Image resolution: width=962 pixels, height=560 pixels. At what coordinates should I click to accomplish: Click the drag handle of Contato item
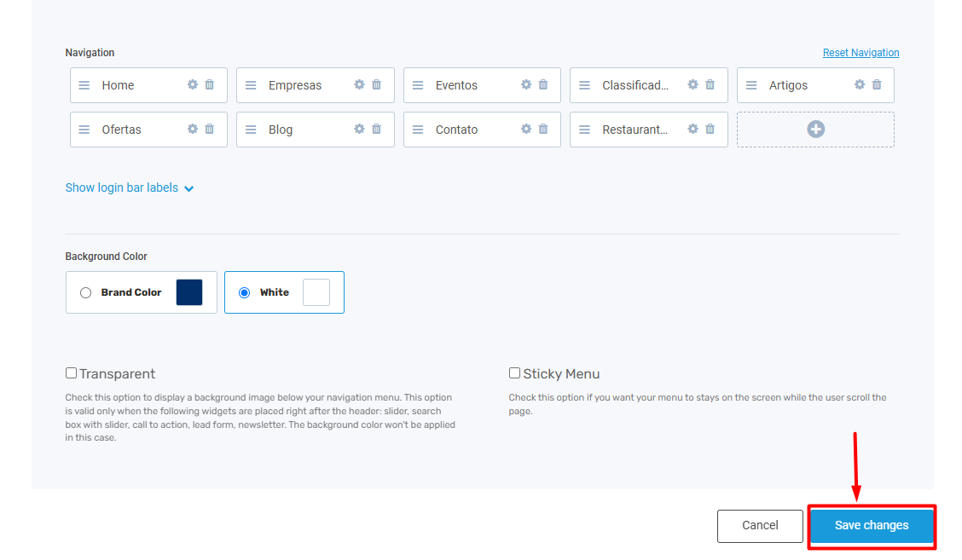418,130
